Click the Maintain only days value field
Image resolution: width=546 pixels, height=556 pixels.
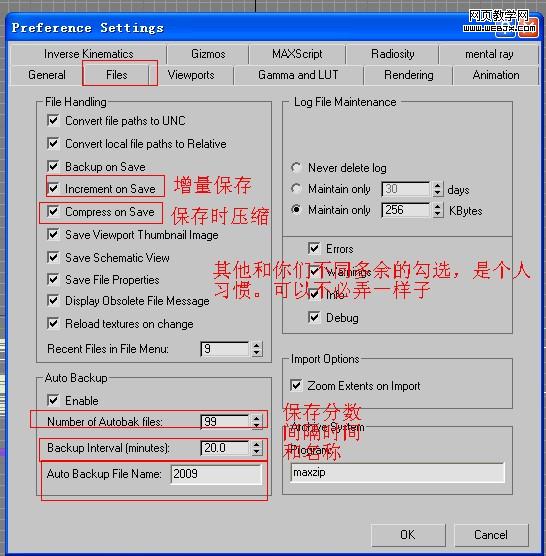pyautogui.click(x=406, y=189)
